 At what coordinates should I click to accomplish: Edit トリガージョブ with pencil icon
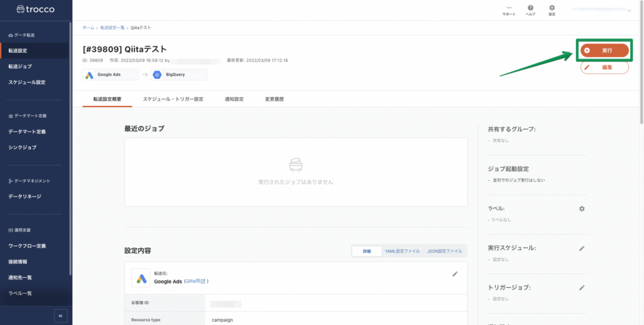[x=582, y=288]
